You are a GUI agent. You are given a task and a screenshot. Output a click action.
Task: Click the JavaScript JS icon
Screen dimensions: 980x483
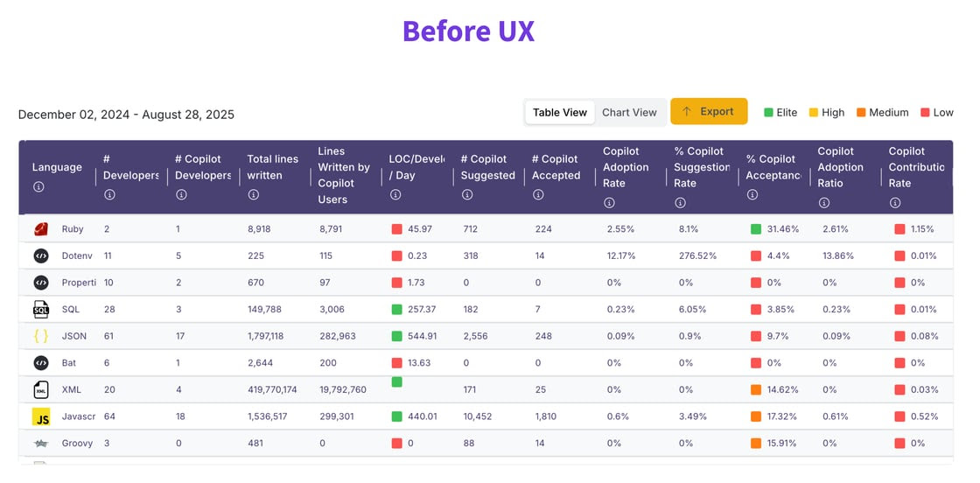pyautogui.click(x=41, y=416)
